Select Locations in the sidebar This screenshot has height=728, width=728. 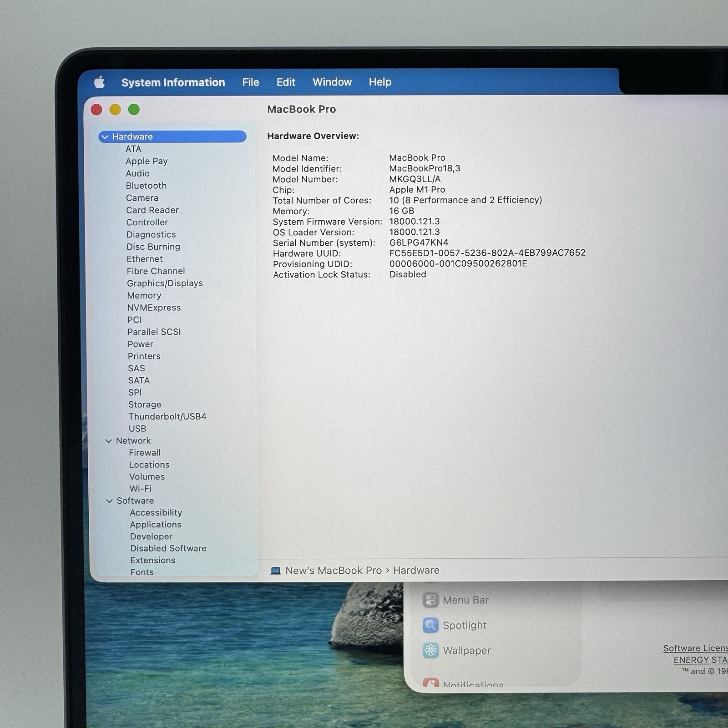coord(149,465)
